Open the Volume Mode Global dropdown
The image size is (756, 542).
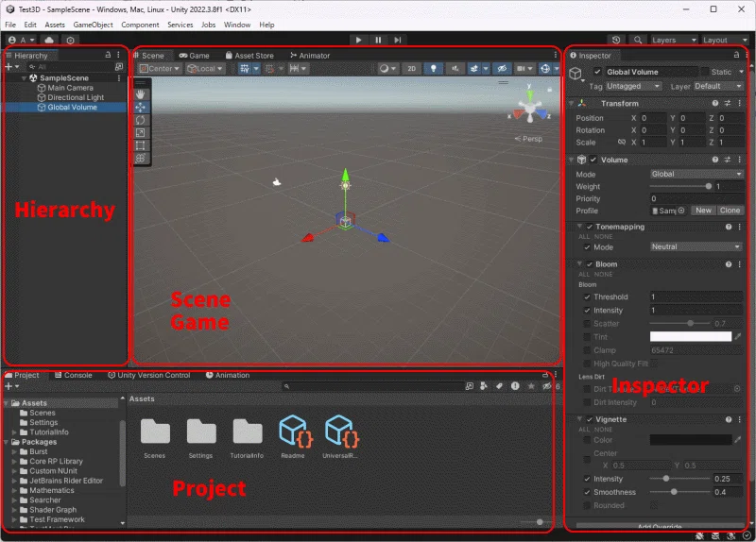coord(696,174)
